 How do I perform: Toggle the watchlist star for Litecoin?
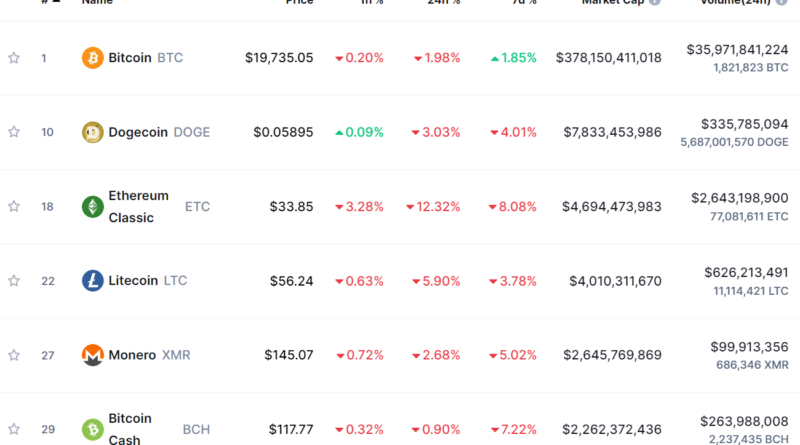pyautogui.click(x=14, y=281)
